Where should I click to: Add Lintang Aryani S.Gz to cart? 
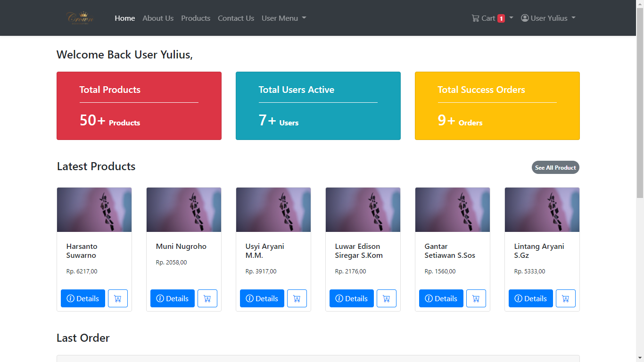(566, 298)
